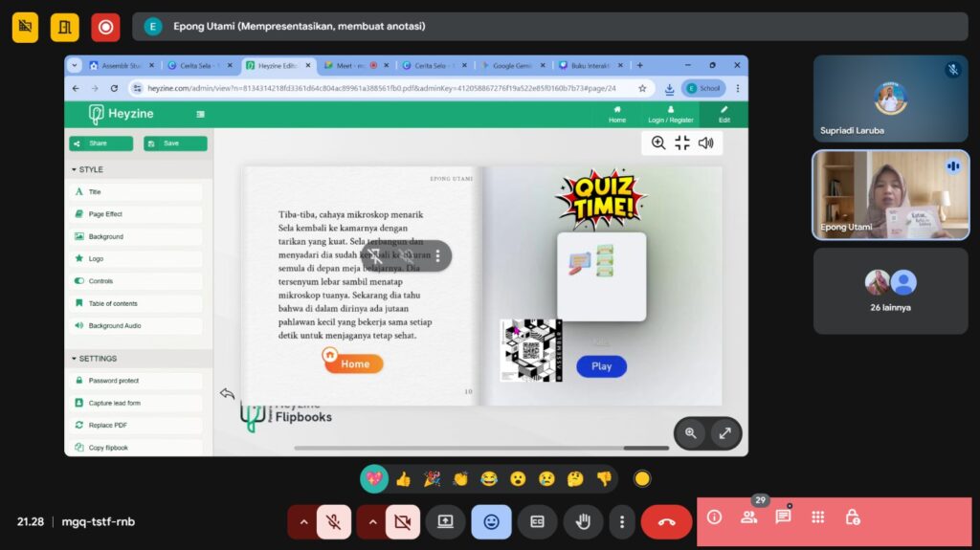980x550 pixels.
Task: Click the zoom-in magnifier on flipbook
Action: pos(658,143)
